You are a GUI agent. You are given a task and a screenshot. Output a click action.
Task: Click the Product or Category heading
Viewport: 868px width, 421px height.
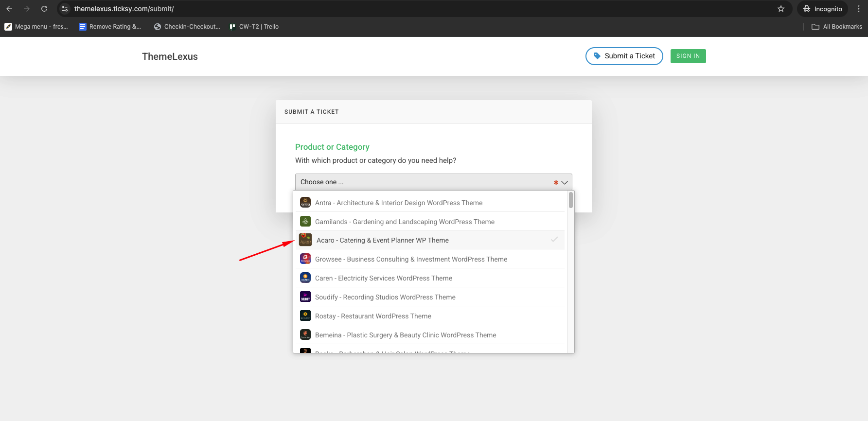(x=332, y=147)
